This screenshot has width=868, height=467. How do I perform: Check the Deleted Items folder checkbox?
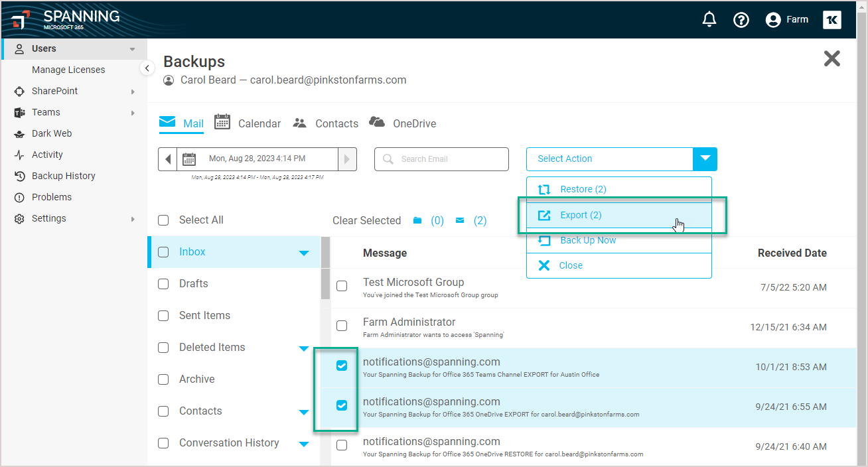[x=163, y=348]
